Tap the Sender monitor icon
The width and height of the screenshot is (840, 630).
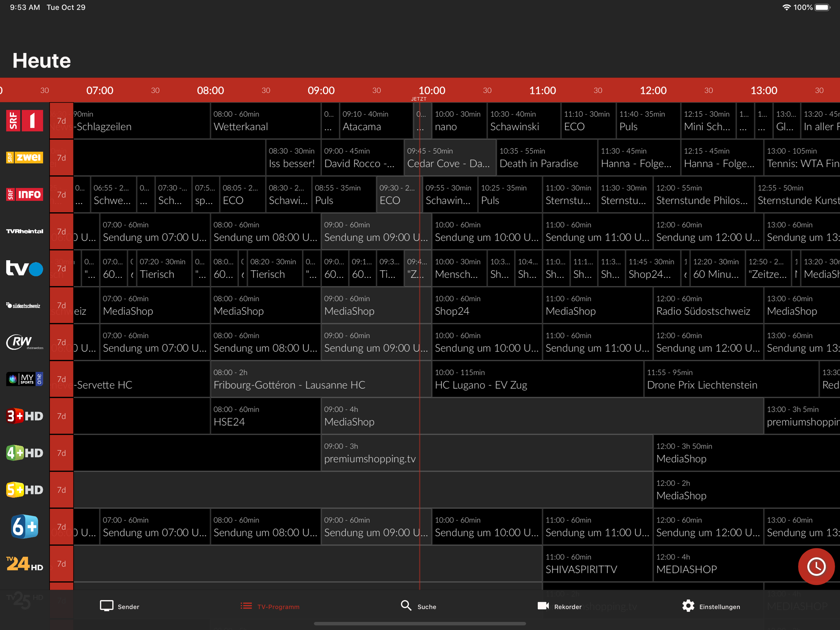tap(107, 606)
